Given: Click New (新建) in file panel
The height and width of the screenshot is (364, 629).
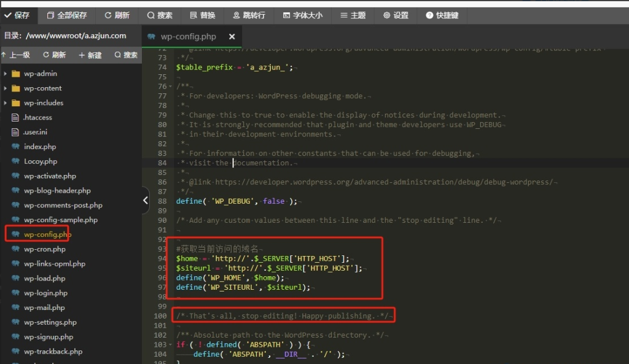Looking at the screenshot, I should click(x=90, y=55).
